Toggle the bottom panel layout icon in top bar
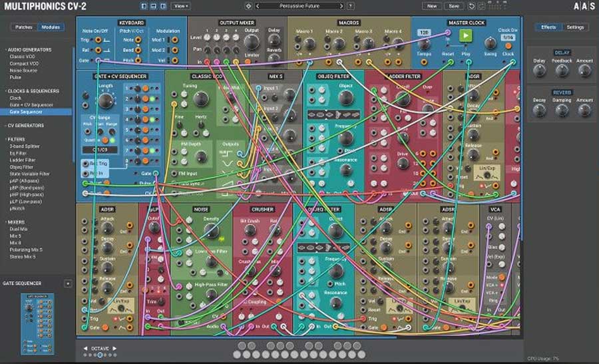Screen dimensions: 599x364 [154, 6]
